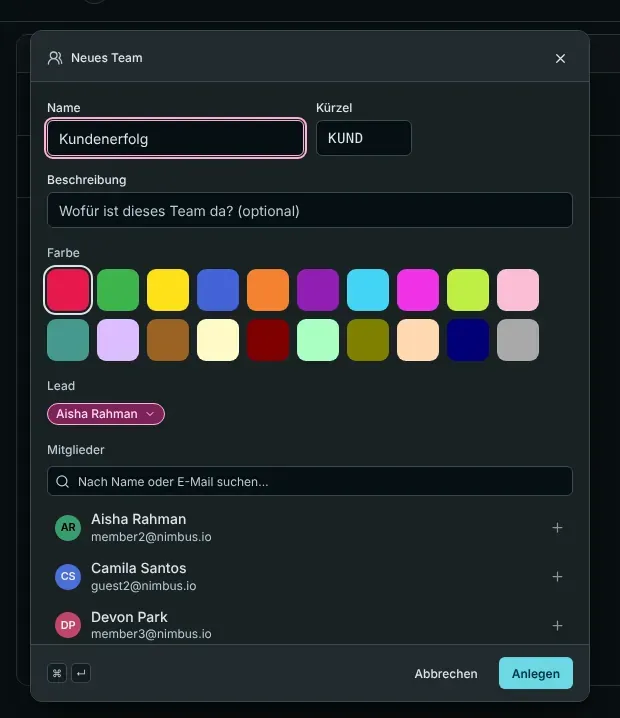The height and width of the screenshot is (718, 620).
Task: Focus the member search field
Action: (310, 481)
